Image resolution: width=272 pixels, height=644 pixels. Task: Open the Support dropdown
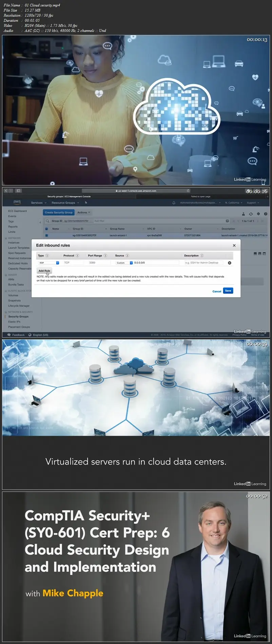(253, 203)
